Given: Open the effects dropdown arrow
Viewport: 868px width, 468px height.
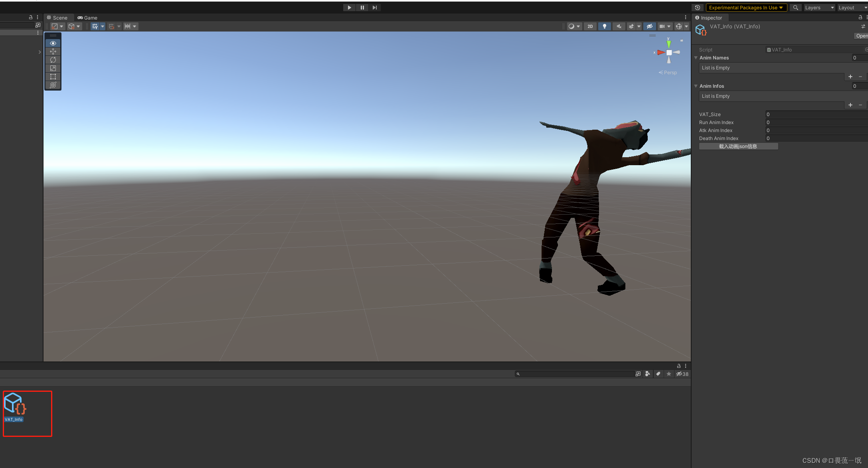Looking at the screenshot, I should [639, 26].
